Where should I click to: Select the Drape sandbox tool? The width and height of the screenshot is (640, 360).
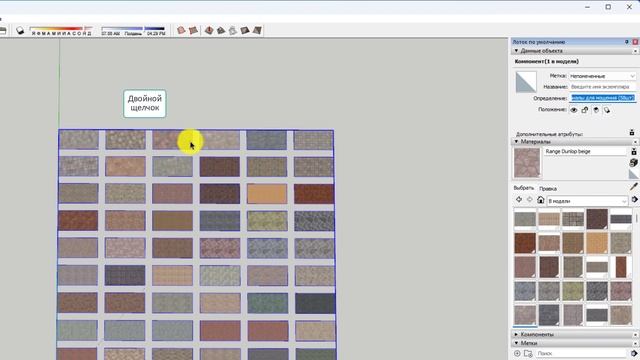(233, 30)
